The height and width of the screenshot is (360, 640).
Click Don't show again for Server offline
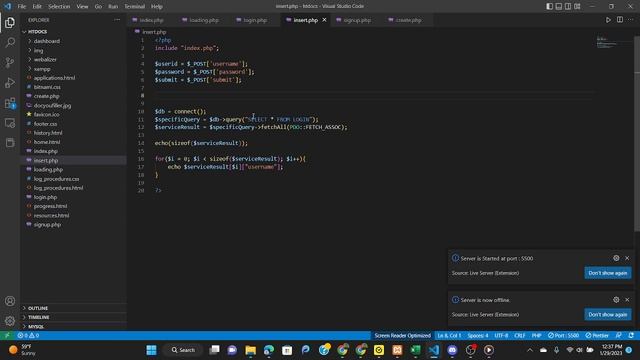608,315
